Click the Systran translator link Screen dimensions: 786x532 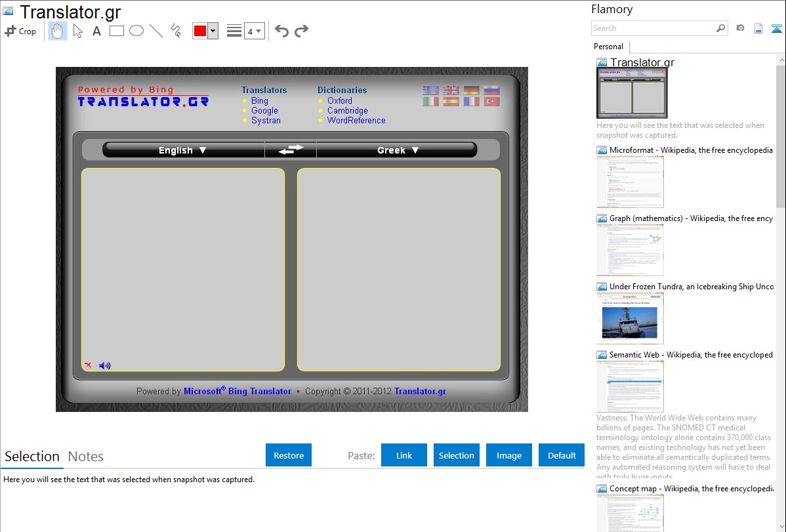pyautogui.click(x=266, y=120)
